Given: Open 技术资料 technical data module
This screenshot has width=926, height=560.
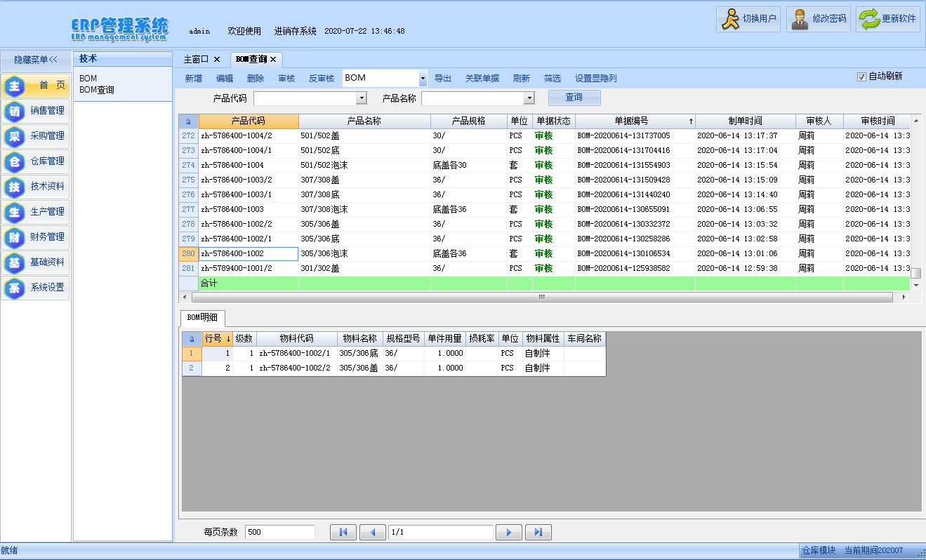Looking at the screenshot, I should coord(36,187).
